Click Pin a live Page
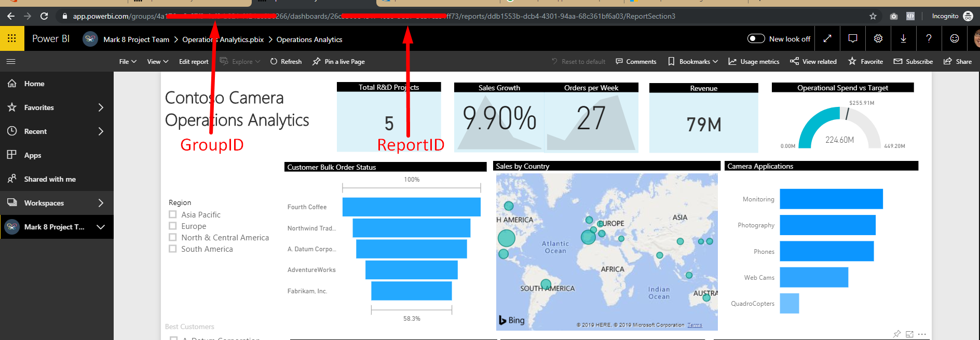This screenshot has width=980, height=340. [338, 61]
